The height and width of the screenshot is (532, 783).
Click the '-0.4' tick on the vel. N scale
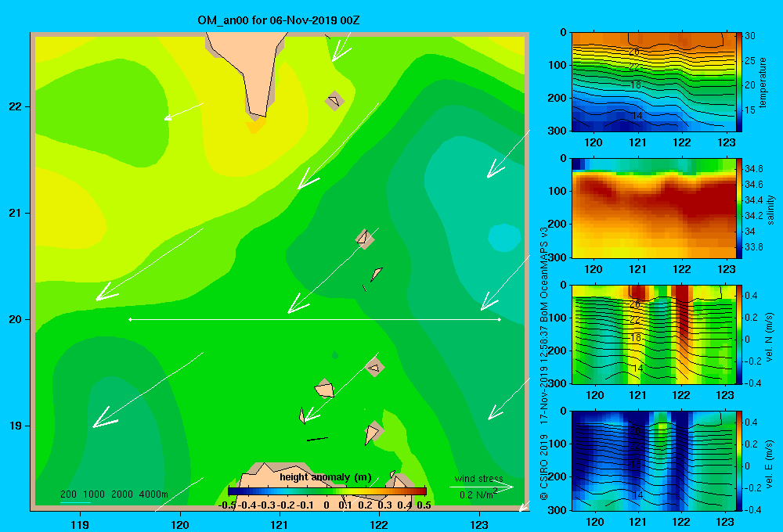[752, 383]
